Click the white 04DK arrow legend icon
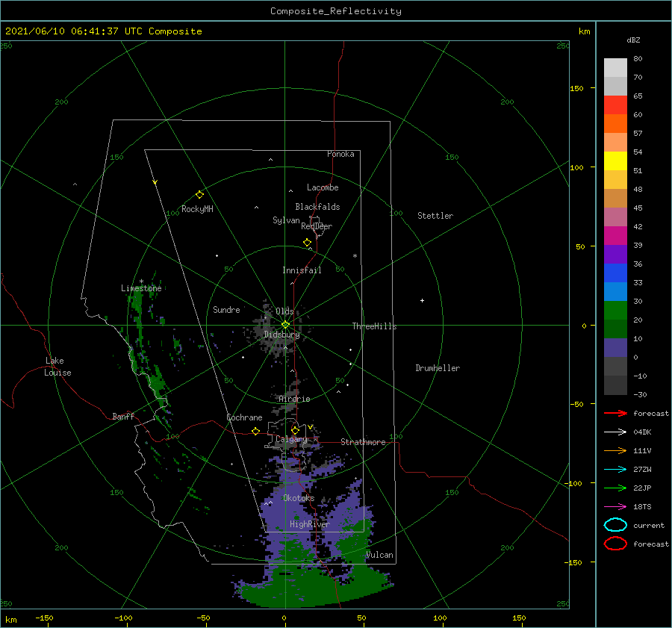Viewport: 672px width, 628px height. click(x=615, y=432)
